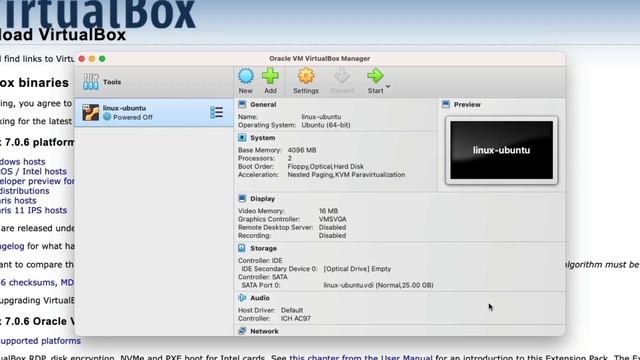The image size is (640, 360).
Task: Click the Boot Order value text
Action: 326,167
